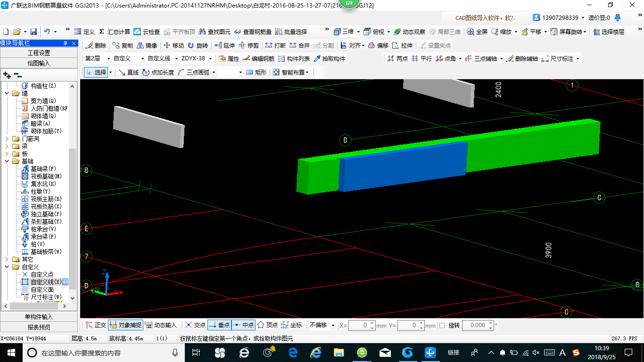644x362 pixels.
Task: Use the 修剪 (trim) tool
Action: pyautogui.click(x=248, y=46)
